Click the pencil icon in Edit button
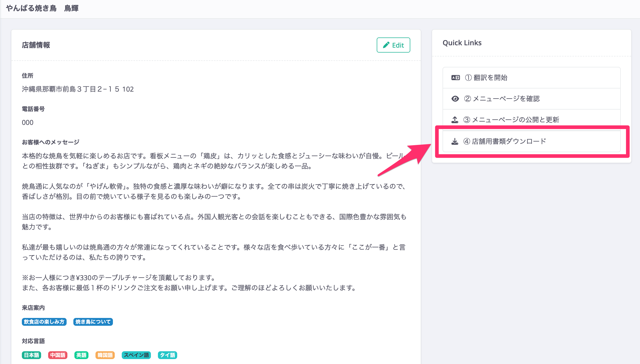The height and width of the screenshot is (364, 640). 386,45
